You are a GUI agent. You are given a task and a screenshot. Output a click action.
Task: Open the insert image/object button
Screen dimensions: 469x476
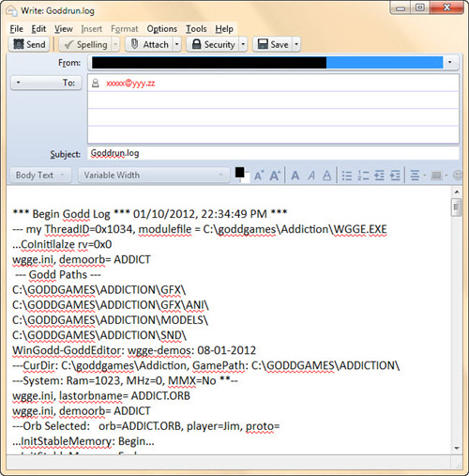tap(439, 176)
